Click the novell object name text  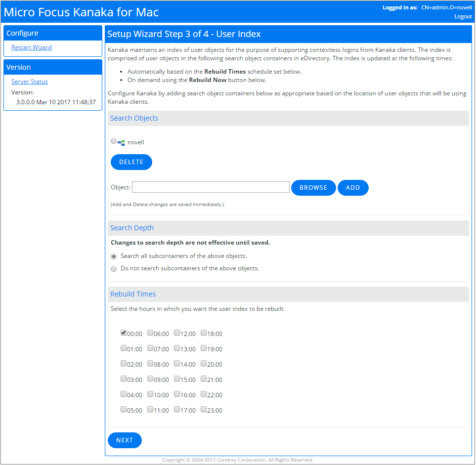click(136, 142)
